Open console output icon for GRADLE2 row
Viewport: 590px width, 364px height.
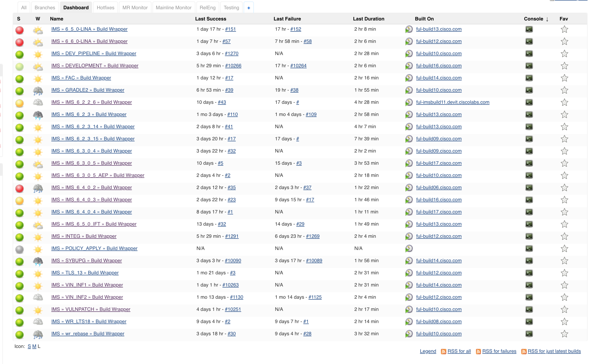pos(529,90)
